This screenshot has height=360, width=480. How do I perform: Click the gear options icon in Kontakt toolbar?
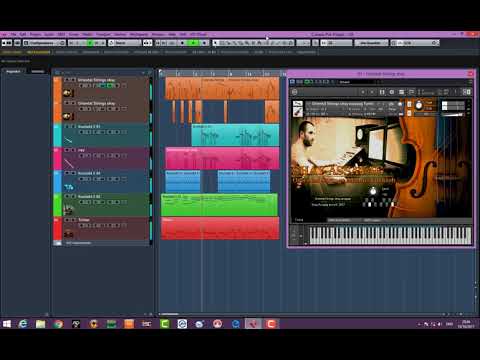point(392,92)
